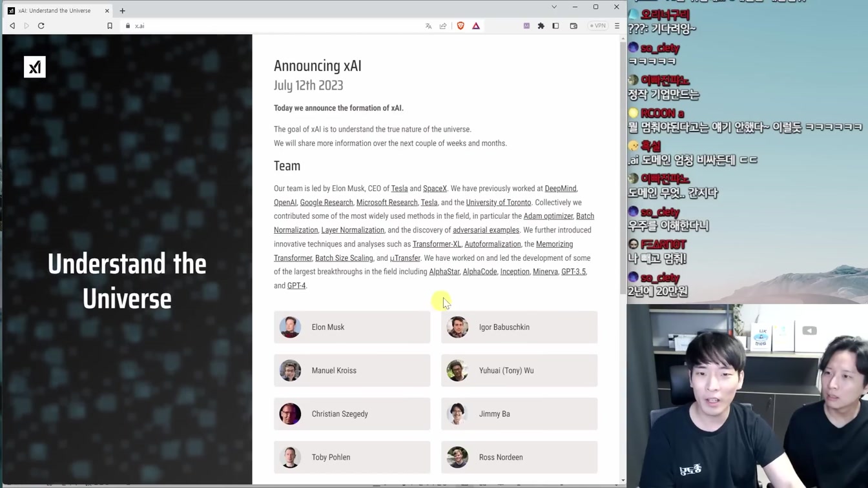This screenshot has width=868, height=488.
Task: Open the Toby Pohlen team card
Action: (x=352, y=457)
